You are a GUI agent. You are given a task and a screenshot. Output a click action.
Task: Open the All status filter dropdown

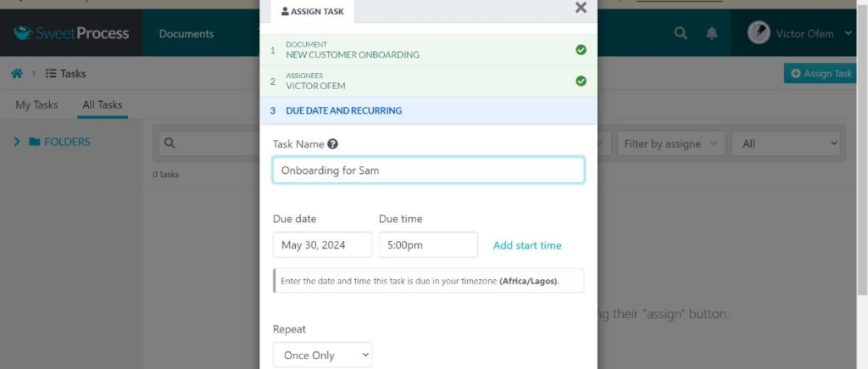[x=786, y=143]
